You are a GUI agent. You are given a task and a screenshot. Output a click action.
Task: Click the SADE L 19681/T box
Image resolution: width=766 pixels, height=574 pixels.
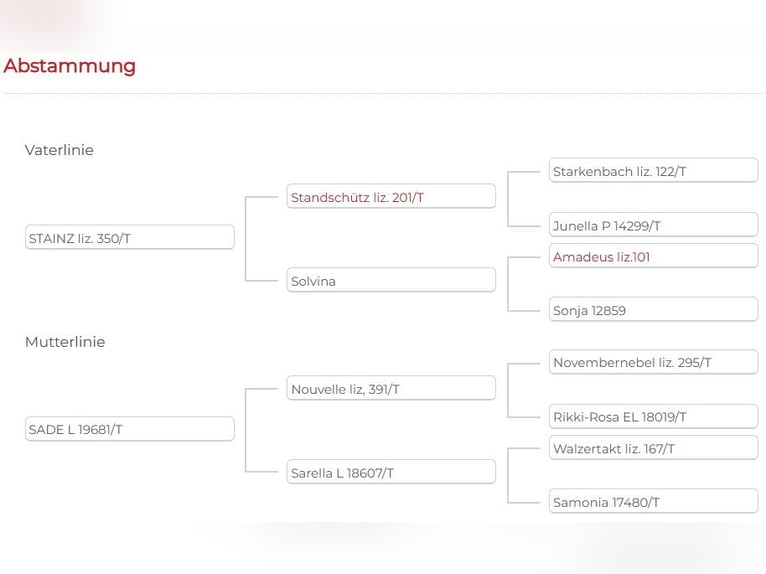coord(129,429)
